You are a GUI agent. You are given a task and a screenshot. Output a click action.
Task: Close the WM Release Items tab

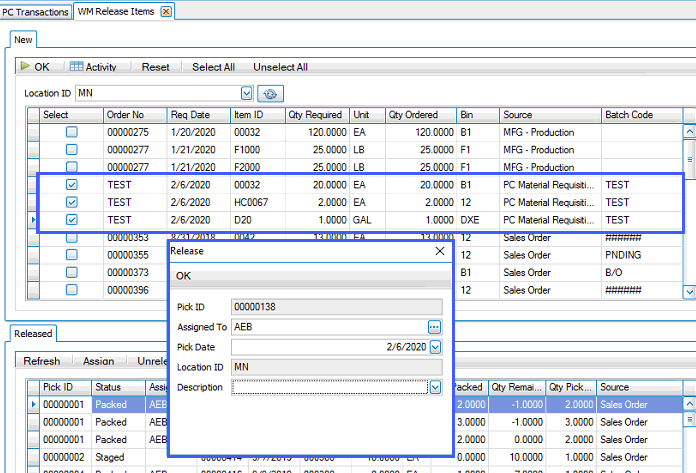[166, 11]
